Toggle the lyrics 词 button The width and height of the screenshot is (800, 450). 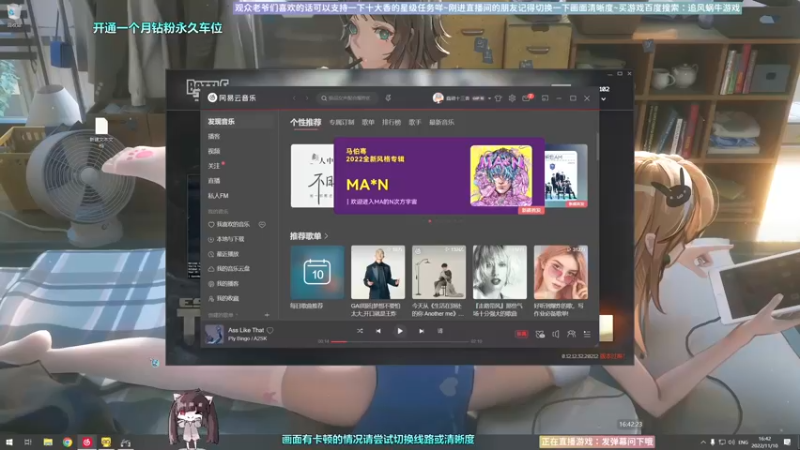click(x=440, y=331)
